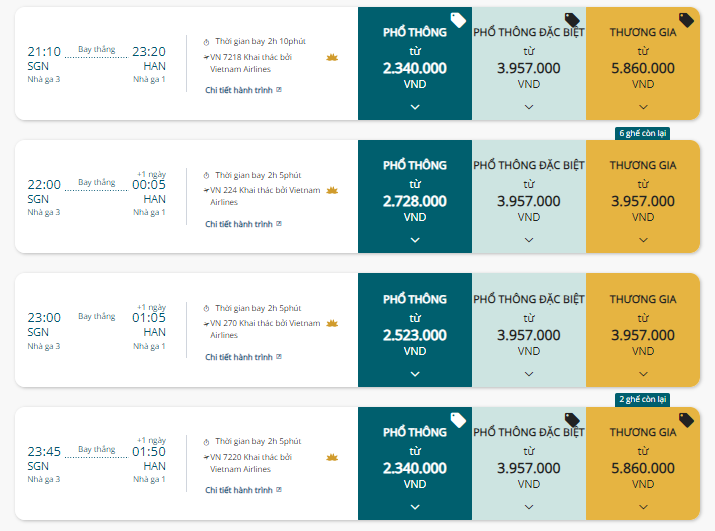Screen dimensions: 715x531
Task: Select the 2.523.000 Phổ Thông fare
Action: [415, 330]
